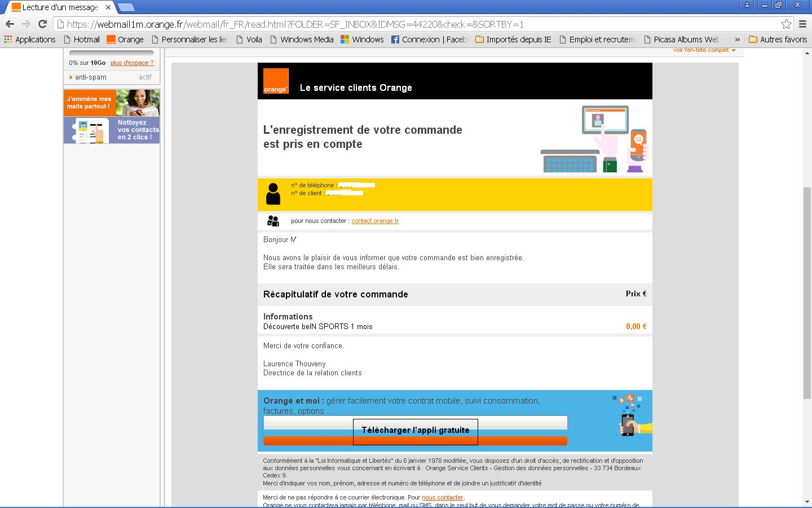The image size is (812, 508).
Task: Click the storage usage progress bar
Action: tap(112, 54)
